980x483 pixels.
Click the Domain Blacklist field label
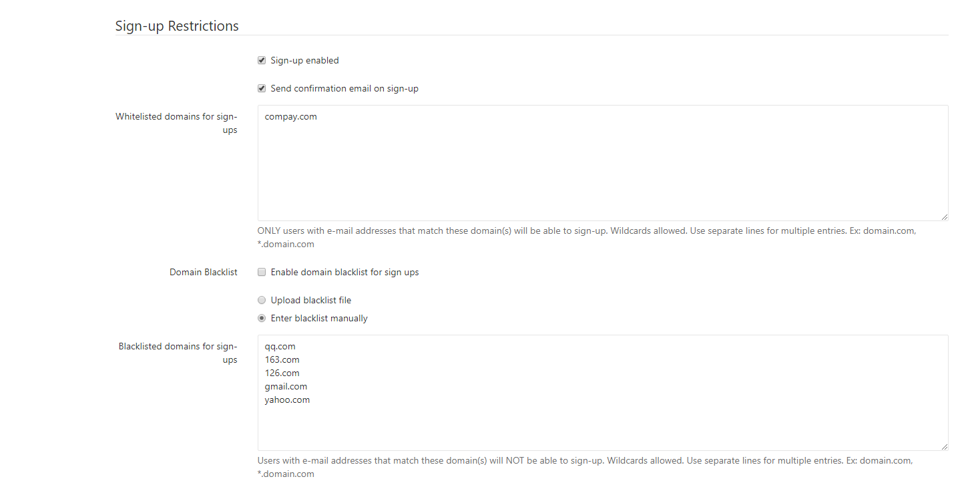[203, 273]
